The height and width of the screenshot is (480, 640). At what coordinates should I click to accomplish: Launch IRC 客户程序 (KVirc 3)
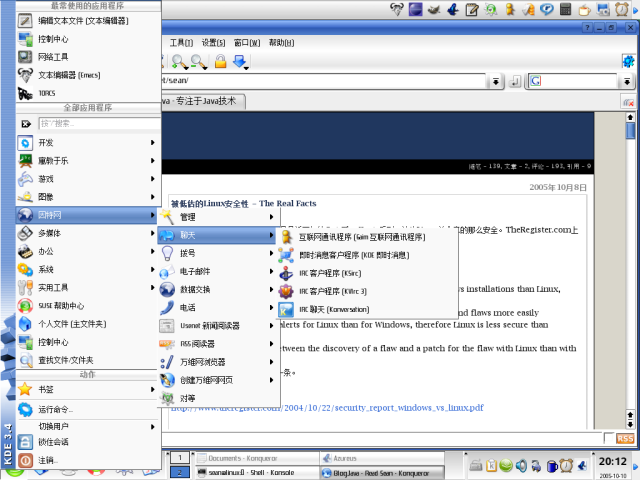click(x=367, y=291)
